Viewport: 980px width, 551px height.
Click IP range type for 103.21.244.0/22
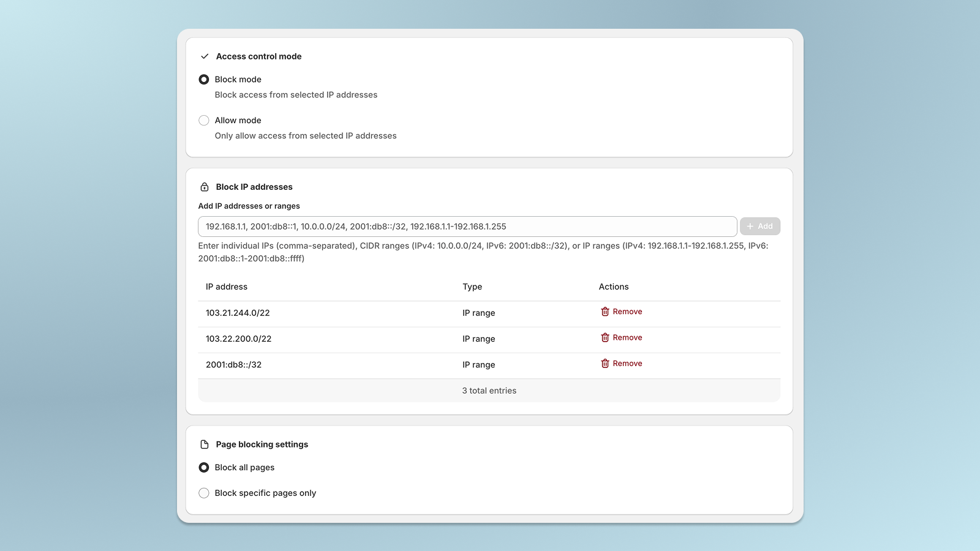[479, 313]
